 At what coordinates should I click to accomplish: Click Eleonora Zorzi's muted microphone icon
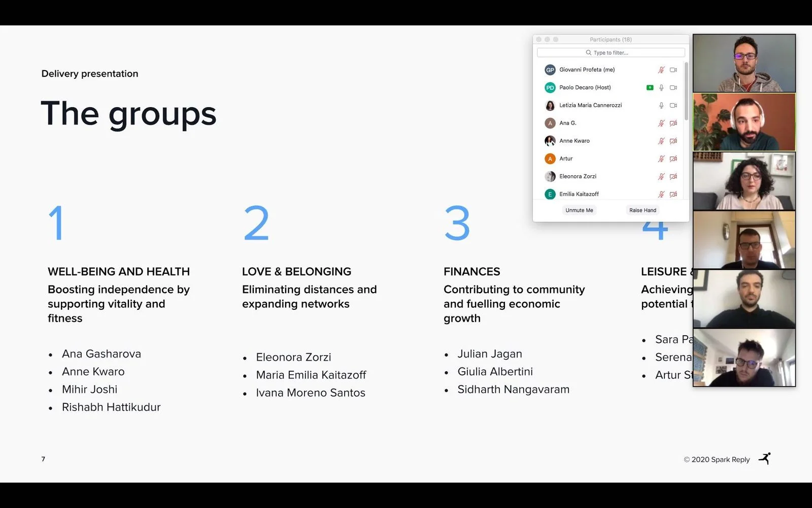click(661, 177)
